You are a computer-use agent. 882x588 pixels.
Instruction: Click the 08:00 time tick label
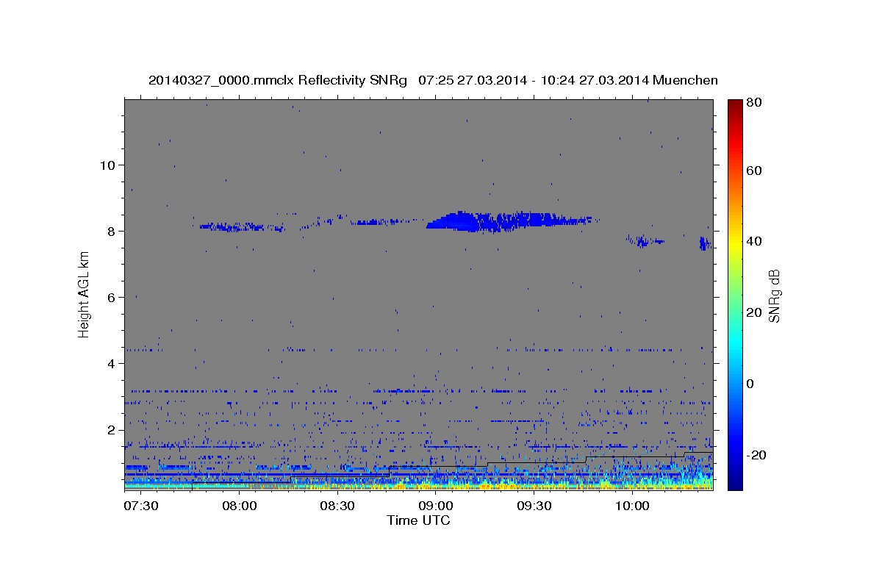click(239, 506)
